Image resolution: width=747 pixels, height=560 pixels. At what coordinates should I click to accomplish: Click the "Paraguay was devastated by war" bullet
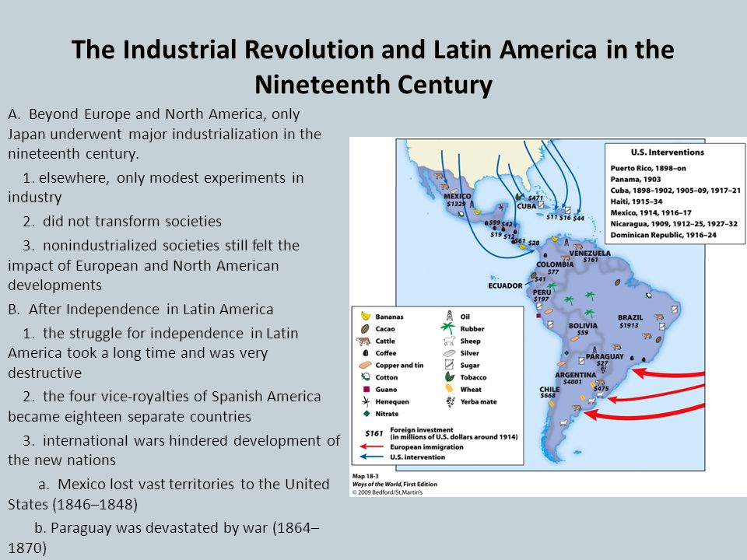coord(163,537)
